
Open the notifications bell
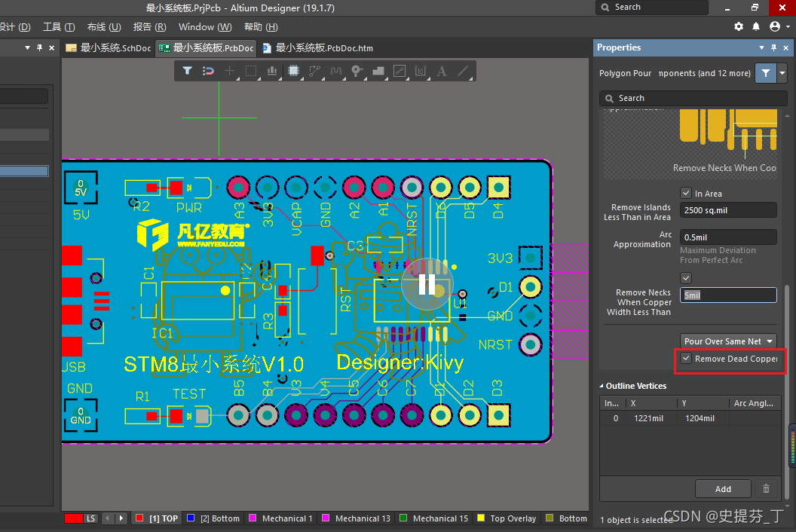pyautogui.click(x=756, y=26)
